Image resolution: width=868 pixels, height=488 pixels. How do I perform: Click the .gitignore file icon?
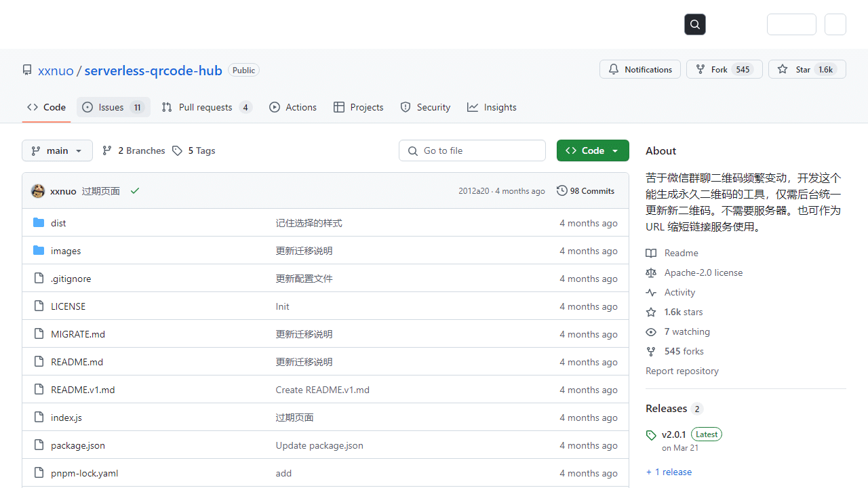click(39, 279)
